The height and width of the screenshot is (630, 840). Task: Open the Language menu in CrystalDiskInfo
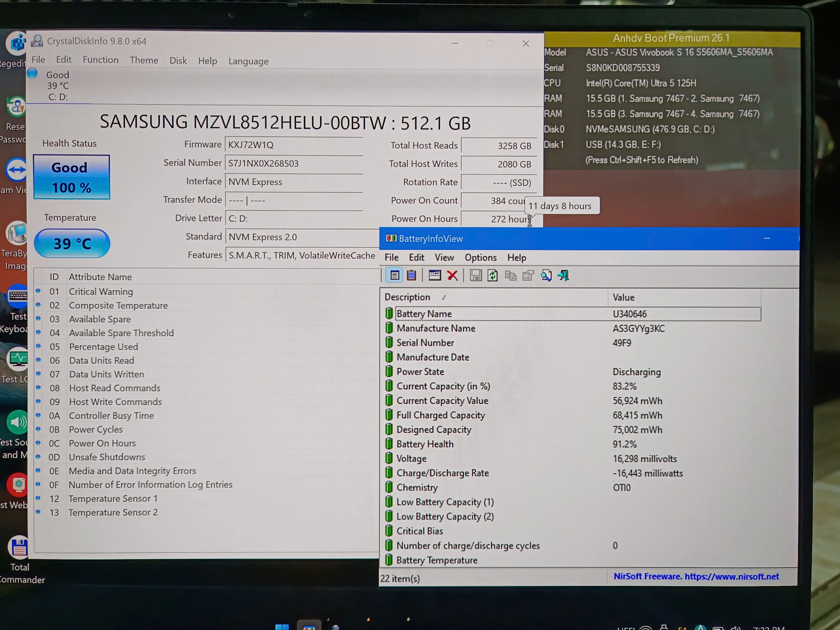coord(248,61)
